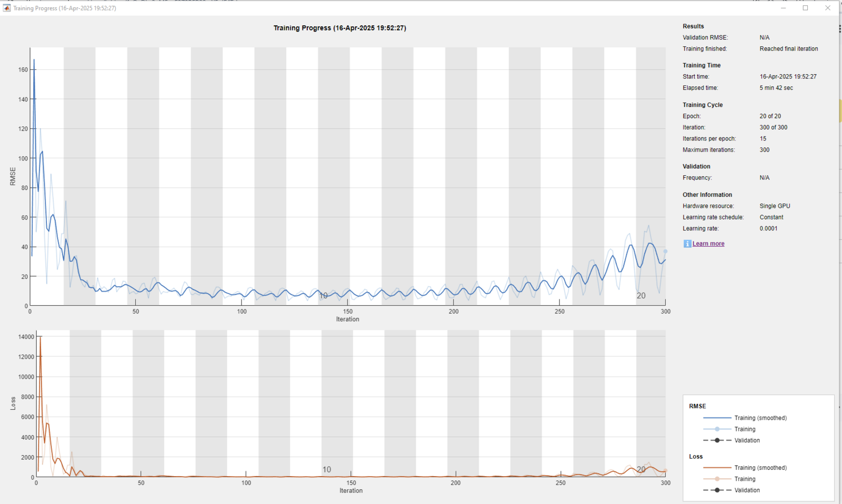Click the MATLAB icon in the title bar
The height and width of the screenshot is (504, 842).
tap(7, 8)
